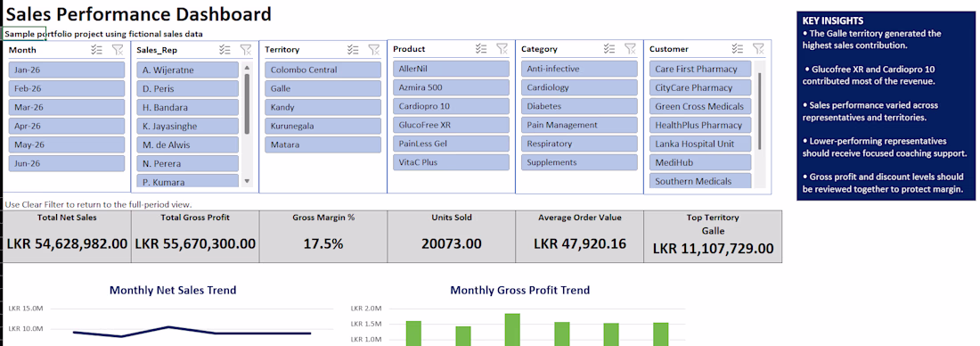The width and height of the screenshot is (980, 346).
Task: Toggle multi-select on the Category slicer
Action: pos(608,49)
